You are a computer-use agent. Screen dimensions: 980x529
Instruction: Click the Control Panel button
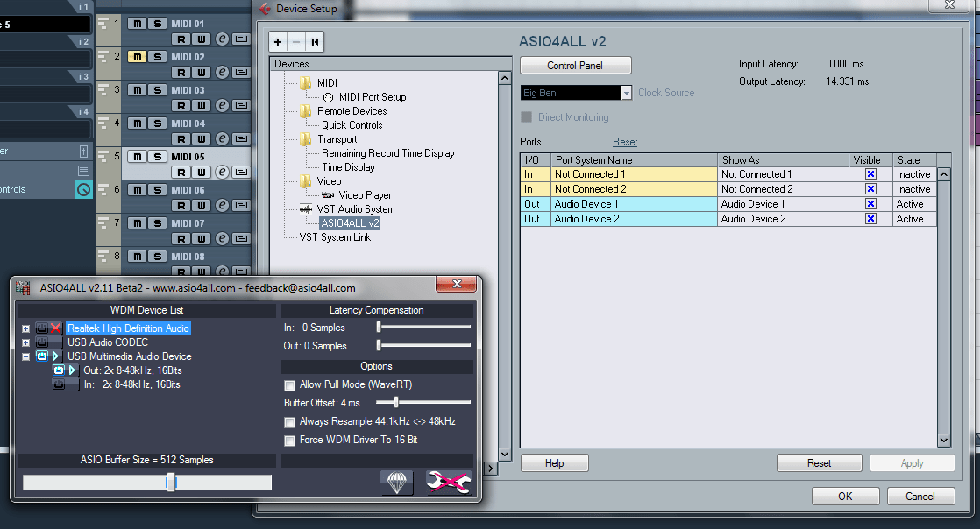575,65
